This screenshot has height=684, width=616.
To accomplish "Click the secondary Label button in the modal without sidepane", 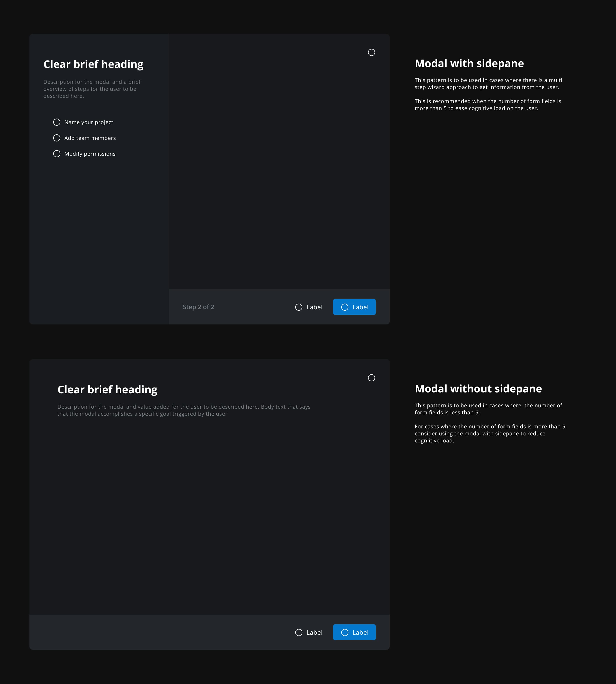I will [309, 632].
